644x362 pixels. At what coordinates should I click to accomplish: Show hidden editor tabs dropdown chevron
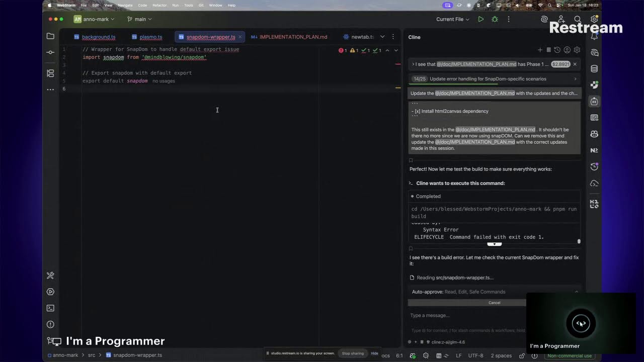coord(382,37)
